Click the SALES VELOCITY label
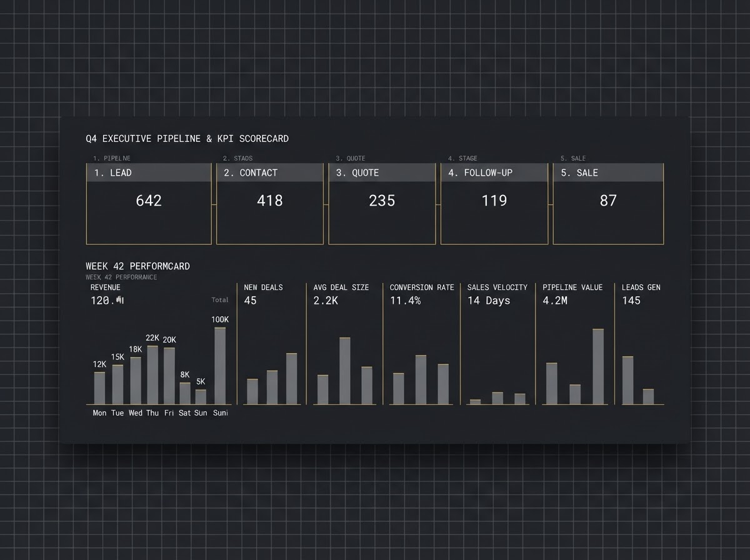750x560 pixels. click(x=497, y=287)
